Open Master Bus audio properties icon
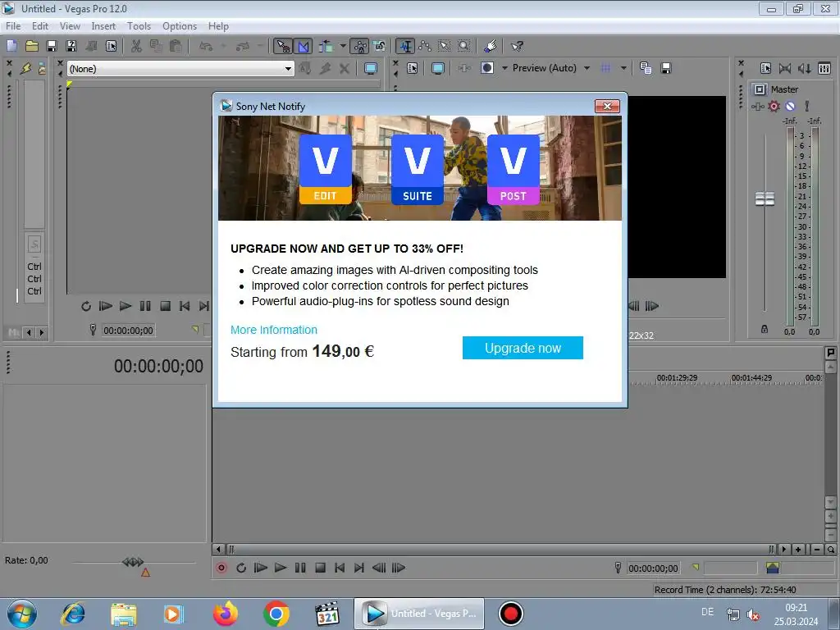840x630 pixels. point(765,68)
